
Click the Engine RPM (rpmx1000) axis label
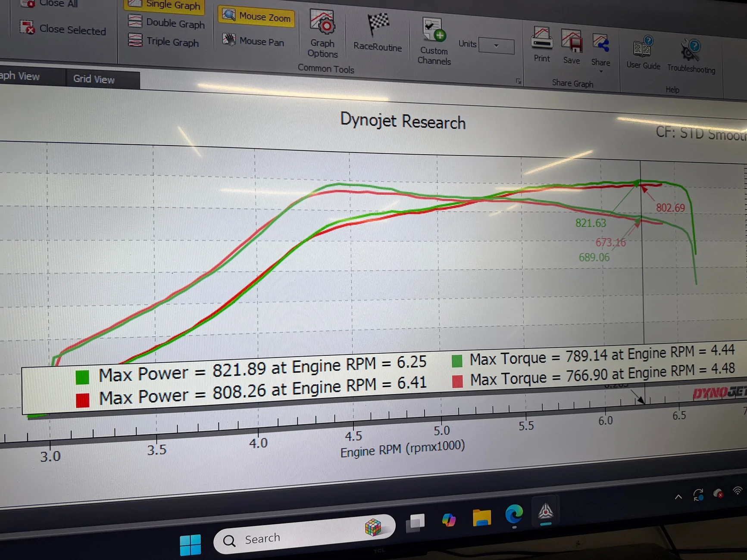point(403,448)
